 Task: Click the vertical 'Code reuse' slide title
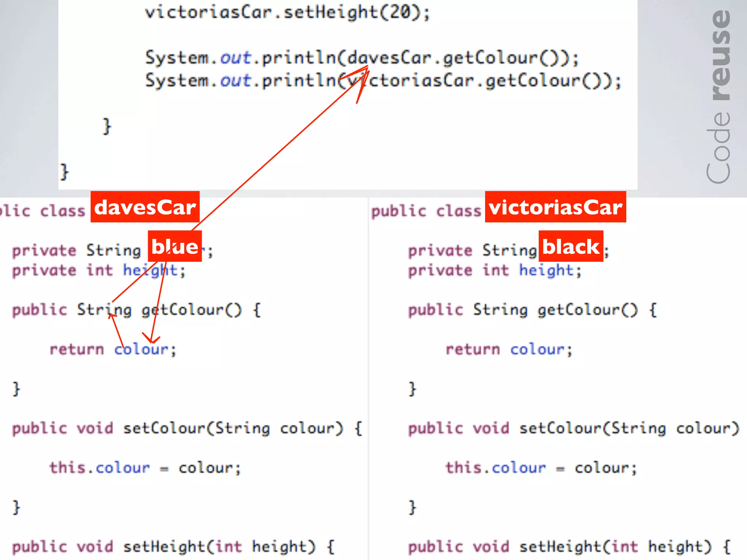pos(719,96)
